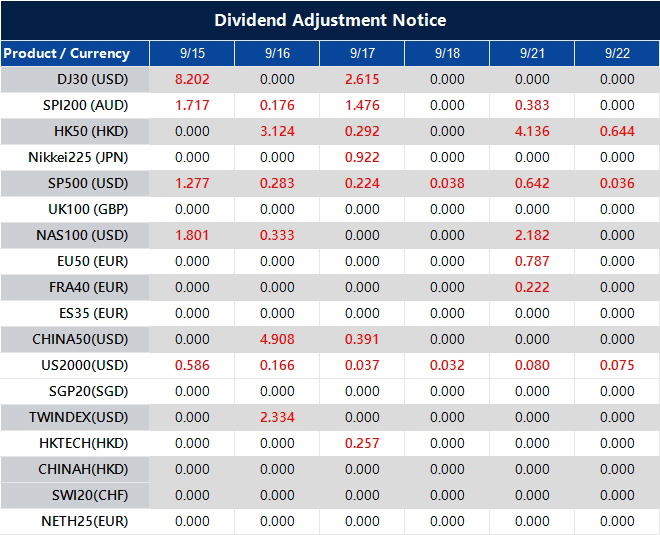
Task: Click the FRA40 value 0.222
Action: [532, 287]
